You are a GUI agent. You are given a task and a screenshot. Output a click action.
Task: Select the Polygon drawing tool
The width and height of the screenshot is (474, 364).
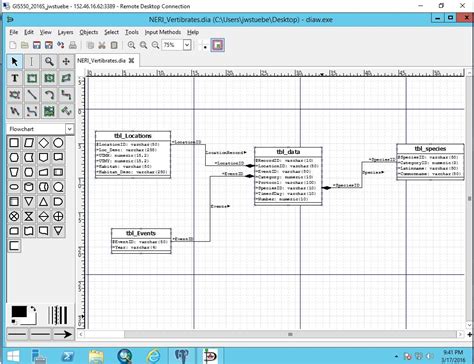pyautogui.click(x=66, y=78)
